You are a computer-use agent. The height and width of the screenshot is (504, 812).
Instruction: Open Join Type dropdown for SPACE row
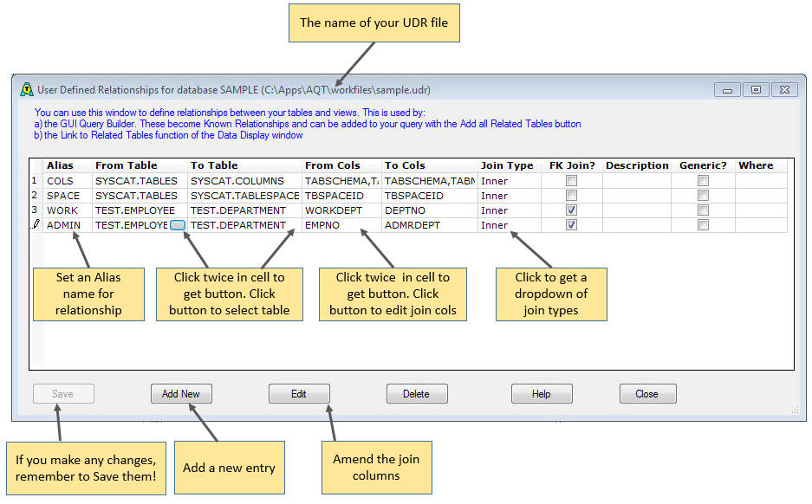click(x=510, y=196)
